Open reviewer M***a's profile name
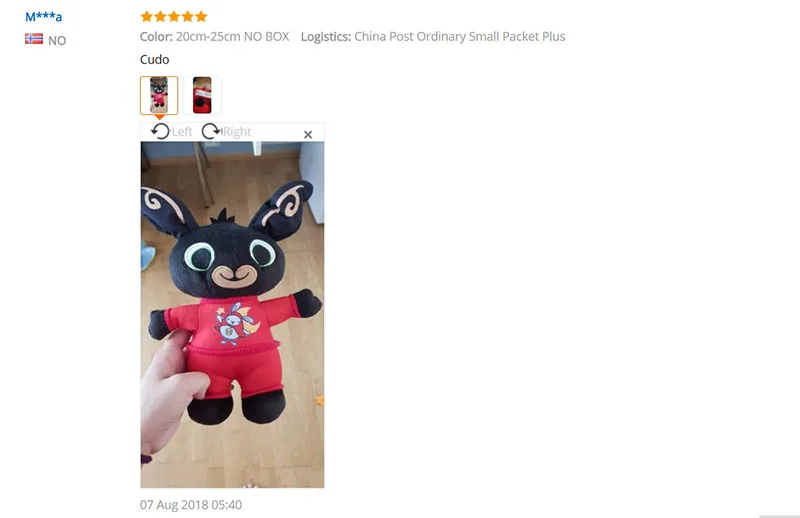The height and width of the screenshot is (518, 800). (x=43, y=16)
